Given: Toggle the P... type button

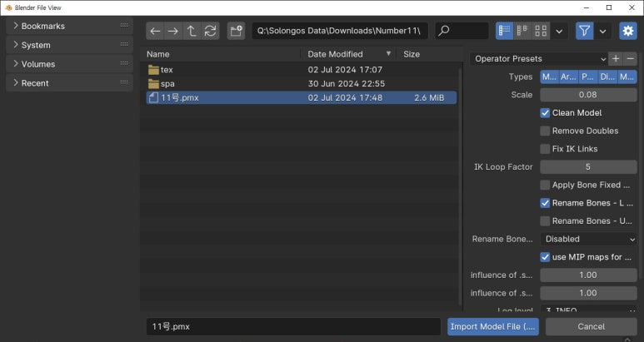Looking at the screenshot, I should point(588,77).
